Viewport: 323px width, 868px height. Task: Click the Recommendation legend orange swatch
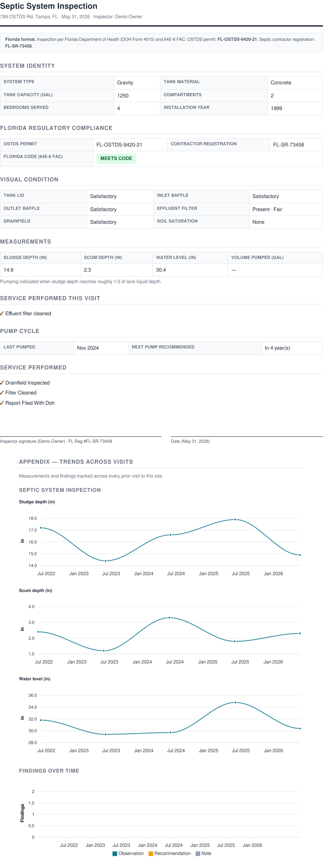[151, 854]
